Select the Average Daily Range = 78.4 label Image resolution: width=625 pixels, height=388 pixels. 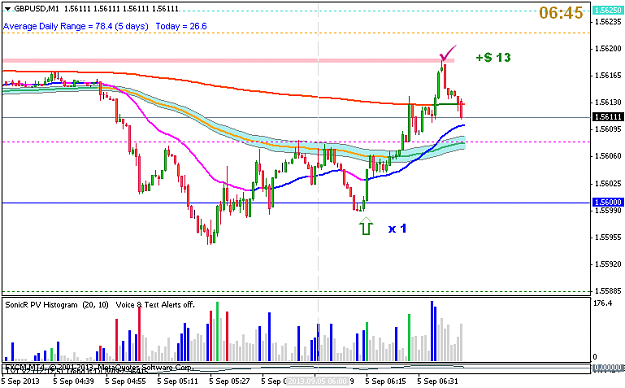[x=75, y=26]
